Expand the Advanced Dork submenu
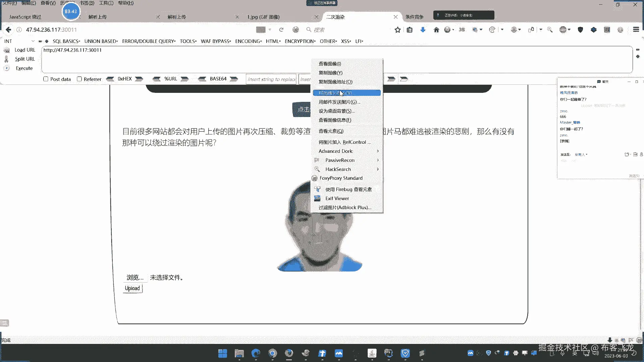Viewport: 644px width, 362px height. pos(378,151)
